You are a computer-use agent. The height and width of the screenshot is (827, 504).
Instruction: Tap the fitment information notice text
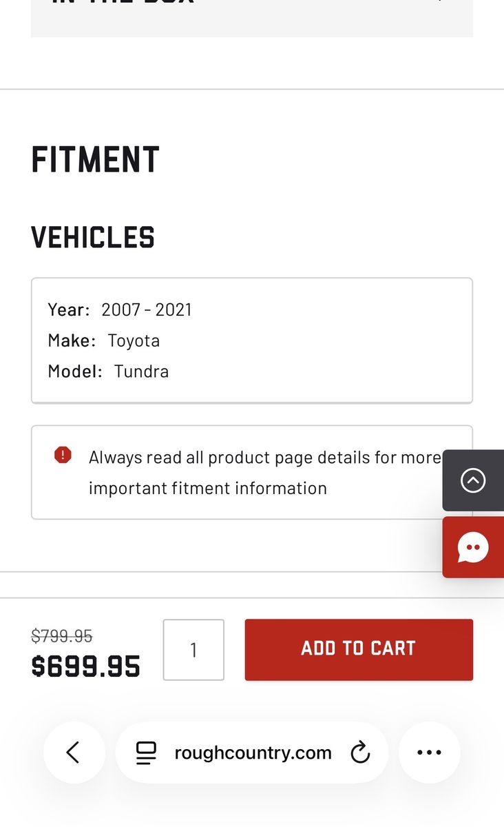[264, 473]
